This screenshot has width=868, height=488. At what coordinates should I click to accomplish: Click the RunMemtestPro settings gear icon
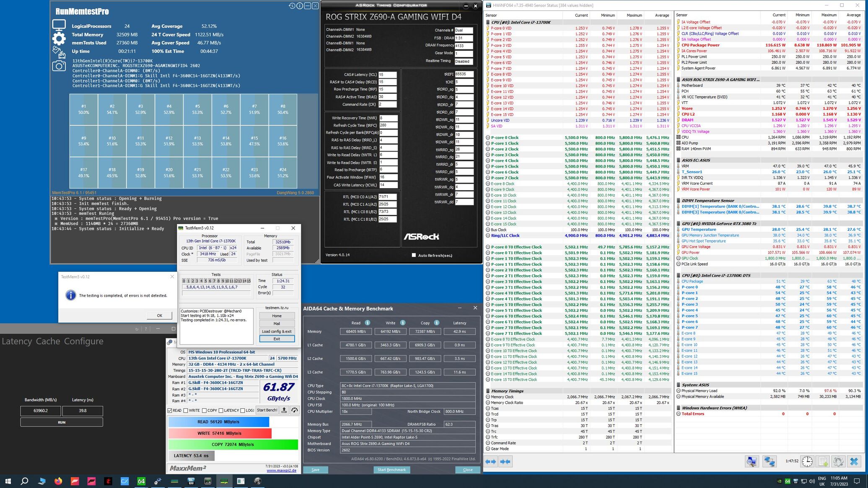[59, 39]
